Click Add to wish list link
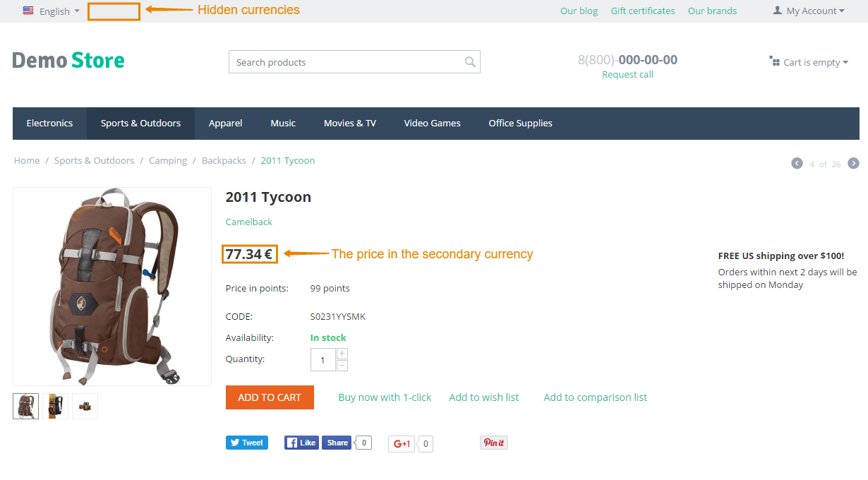The width and height of the screenshot is (868, 480). (x=484, y=397)
